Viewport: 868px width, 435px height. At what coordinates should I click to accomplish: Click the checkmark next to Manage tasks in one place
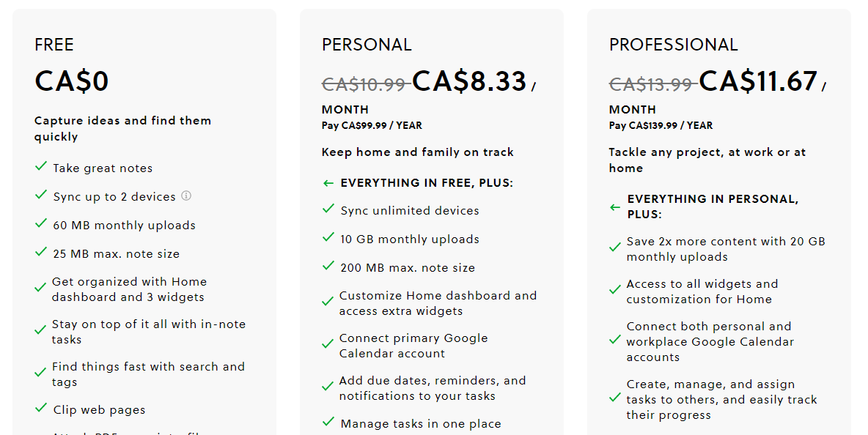328,423
